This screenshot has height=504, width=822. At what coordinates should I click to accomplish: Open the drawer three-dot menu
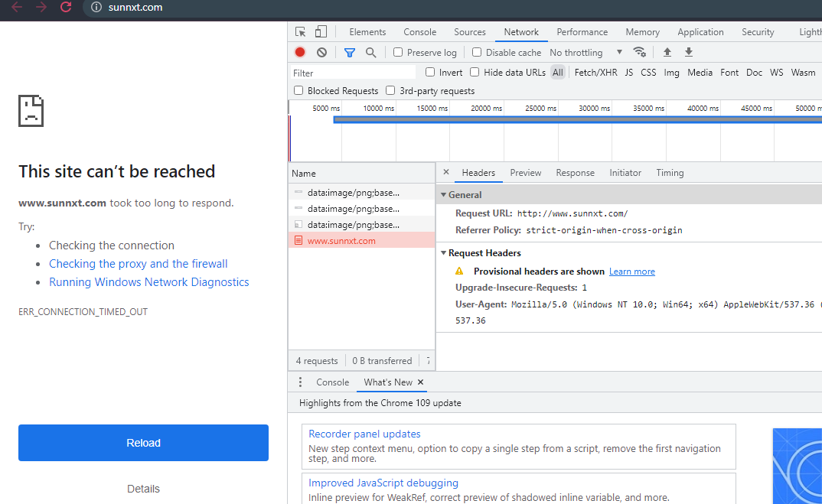(300, 382)
